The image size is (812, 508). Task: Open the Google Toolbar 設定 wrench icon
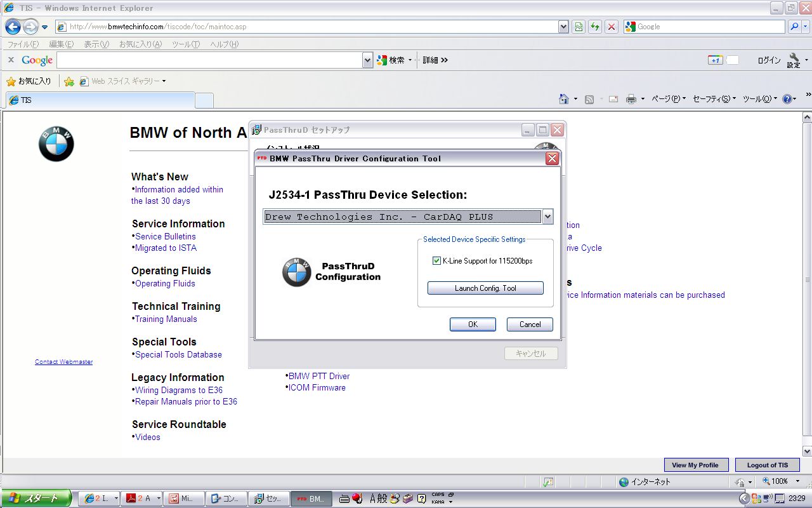pyautogui.click(x=794, y=60)
